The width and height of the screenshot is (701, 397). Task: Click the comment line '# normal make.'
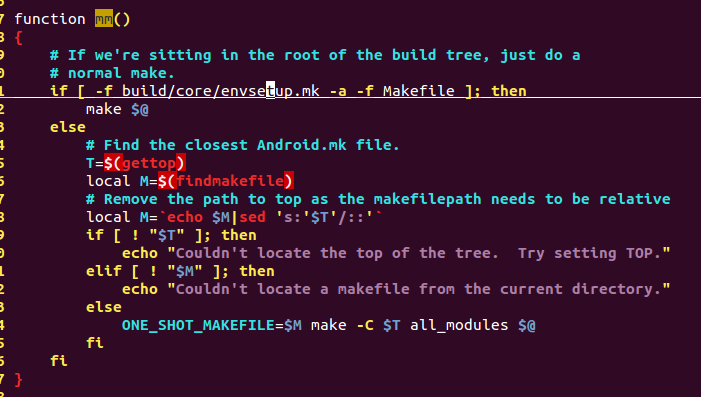(112, 73)
